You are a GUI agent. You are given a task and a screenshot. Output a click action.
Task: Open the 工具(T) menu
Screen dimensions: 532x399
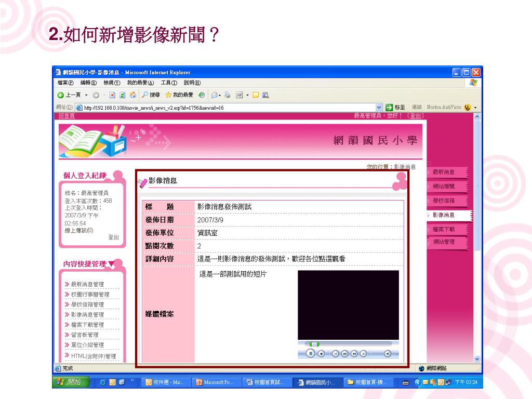(169, 83)
